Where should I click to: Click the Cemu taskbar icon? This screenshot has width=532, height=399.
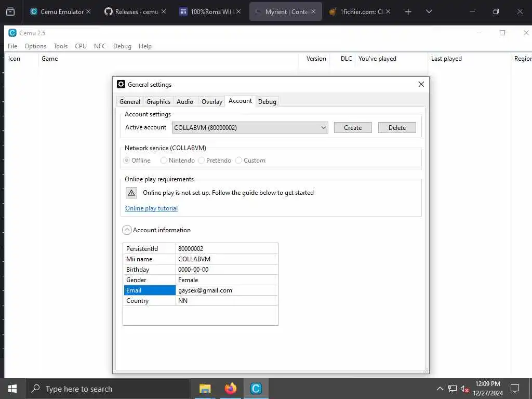click(x=256, y=389)
